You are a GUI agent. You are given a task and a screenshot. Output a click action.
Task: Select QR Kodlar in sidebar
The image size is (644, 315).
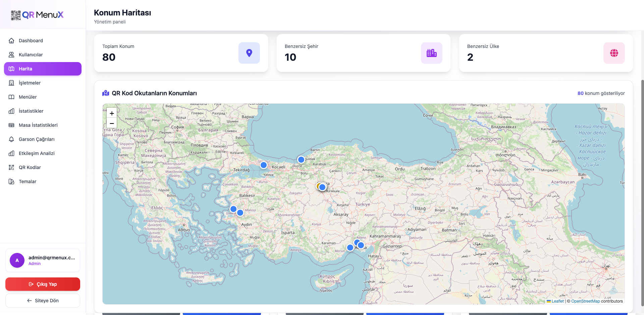(30, 167)
